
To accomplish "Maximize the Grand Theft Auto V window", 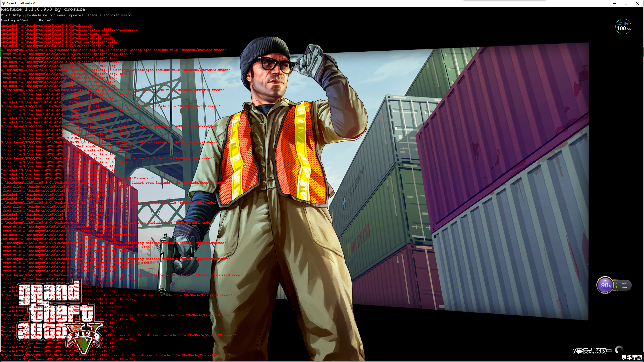I will click(626, 3).
